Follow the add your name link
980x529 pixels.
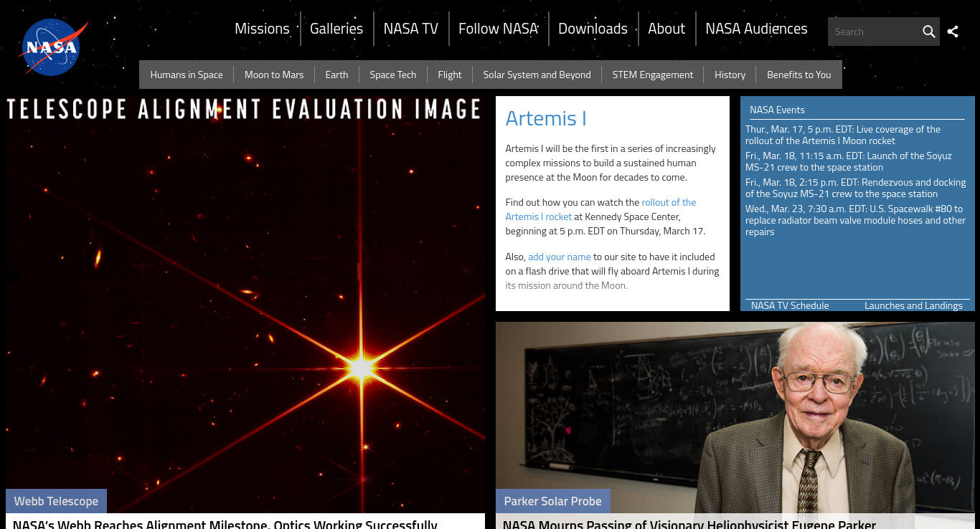(560, 257)
